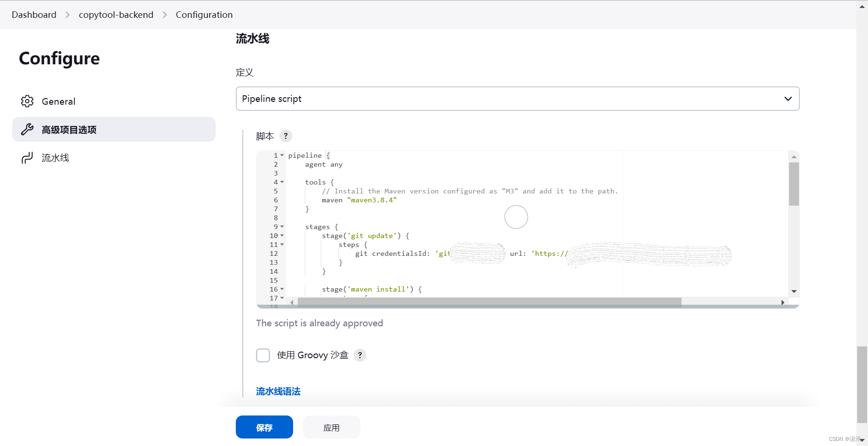Open the General section gear icon
This screenshot has width=868, height=446.
(27, 101)
